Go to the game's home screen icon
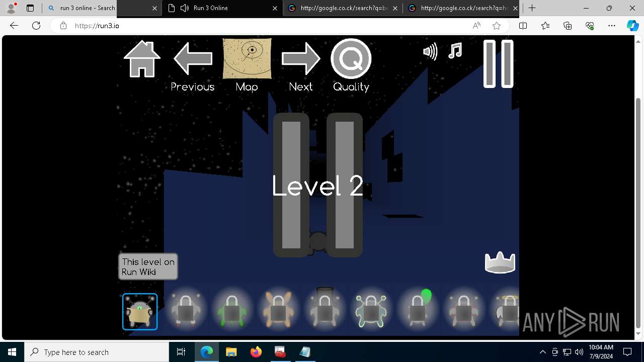This screenshot has width=644, height=362. click(142, 59)
